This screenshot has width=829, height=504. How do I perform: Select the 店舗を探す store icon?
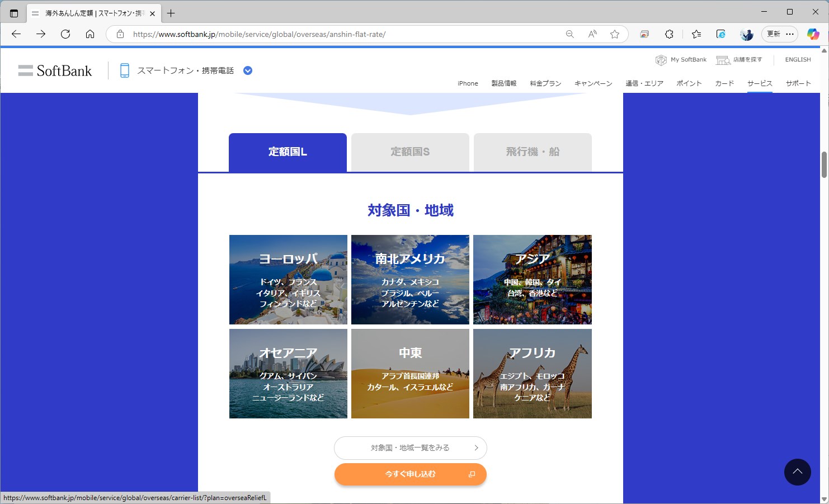coord(723,59)
